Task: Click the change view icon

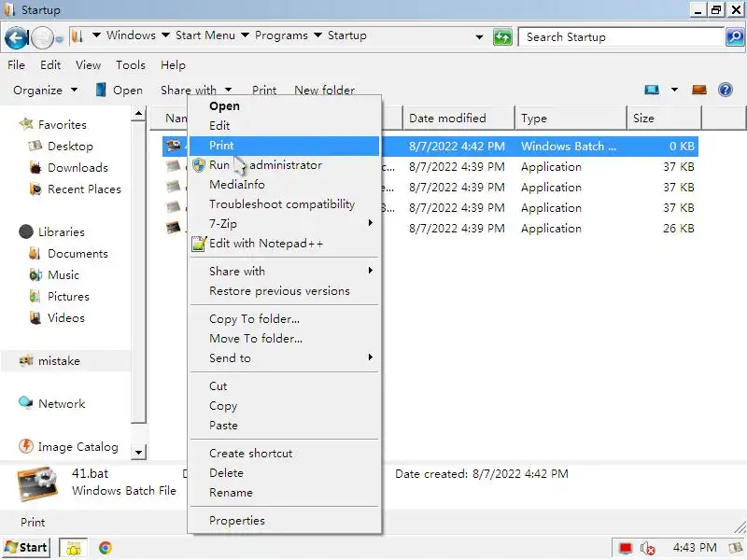Action: point(652,90)
